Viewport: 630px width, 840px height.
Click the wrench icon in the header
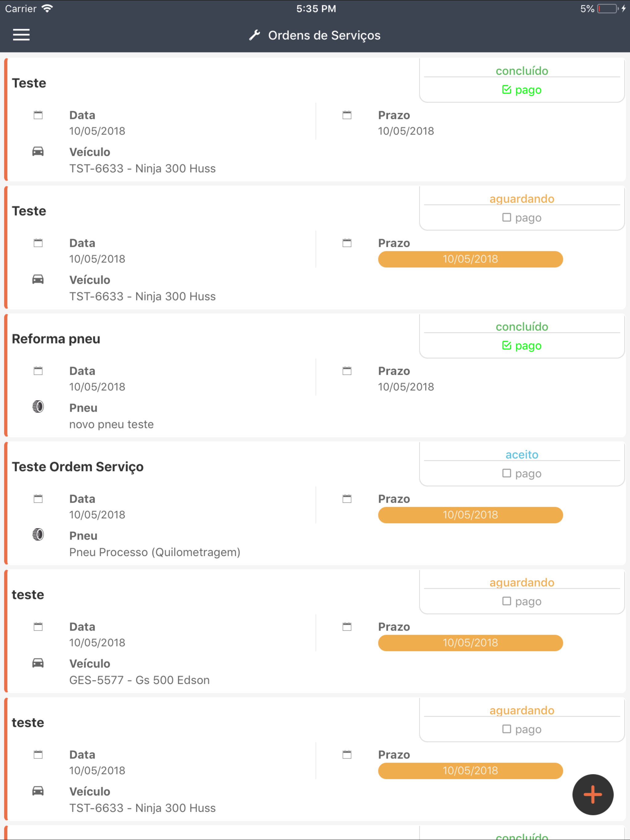coord(255,35)
